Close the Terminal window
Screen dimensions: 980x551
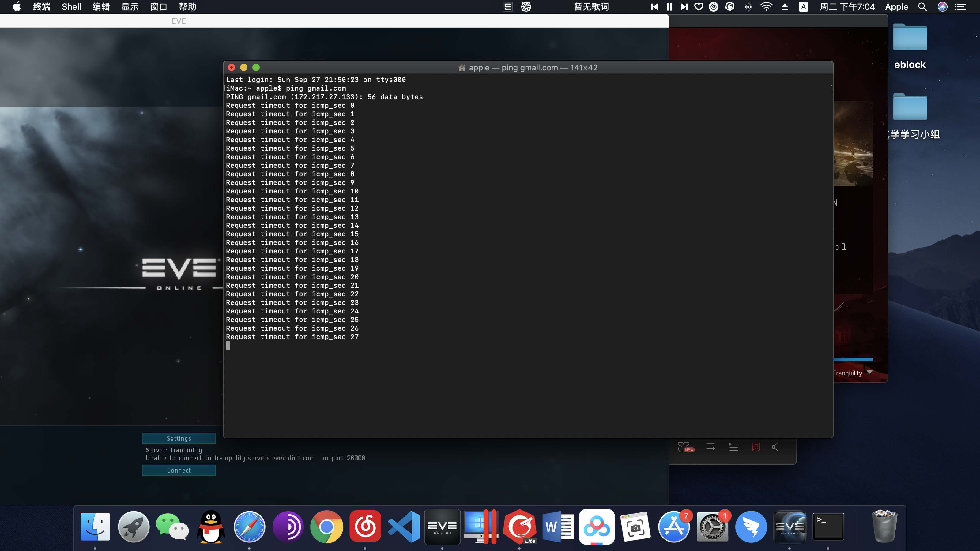point(231,67)
